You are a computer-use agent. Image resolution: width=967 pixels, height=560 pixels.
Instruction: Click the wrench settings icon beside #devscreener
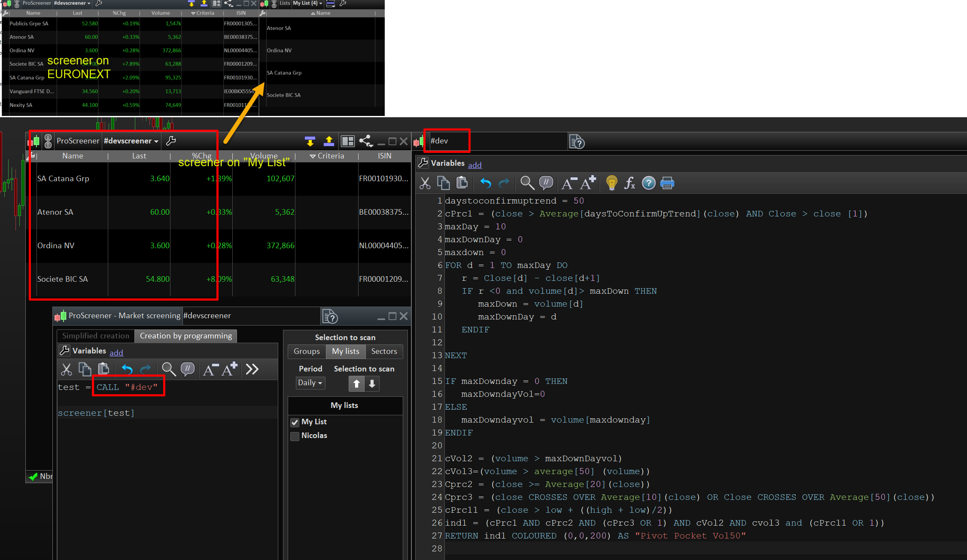(171, 141)
